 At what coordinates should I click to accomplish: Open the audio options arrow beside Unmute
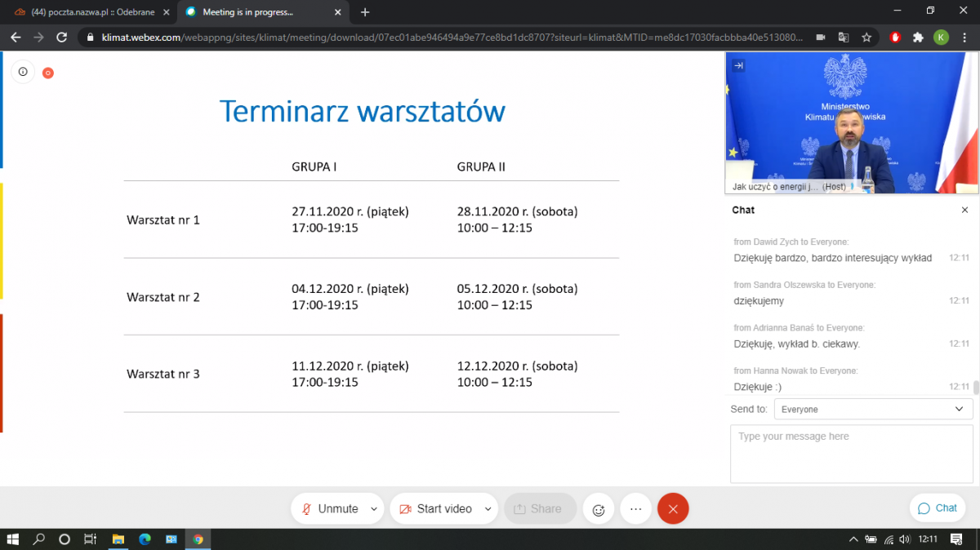(374, 508)
